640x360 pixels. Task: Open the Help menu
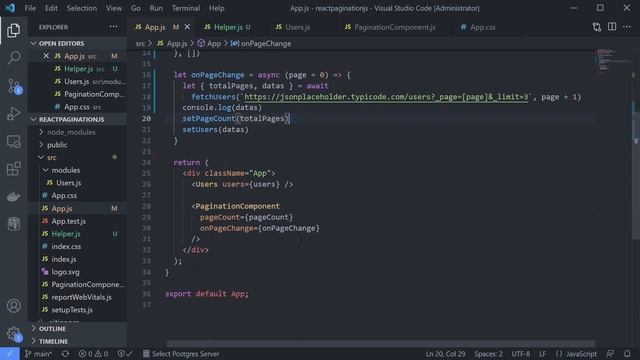point(216,8)
